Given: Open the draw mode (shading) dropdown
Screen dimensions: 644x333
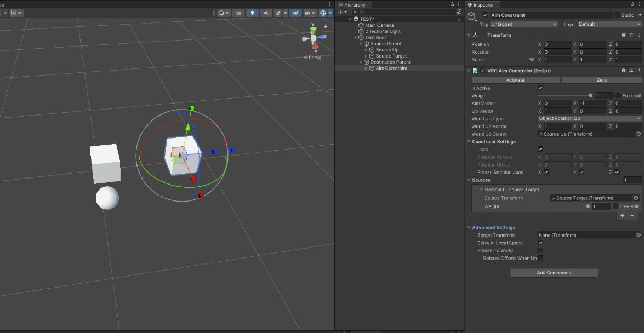Looking at the screenshot, I should (x=224, y=13).
